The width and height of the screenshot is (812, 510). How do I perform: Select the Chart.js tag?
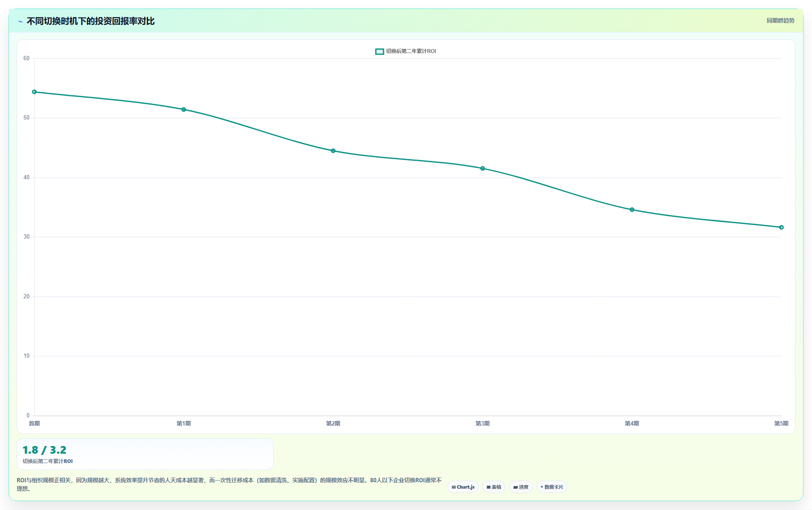463,487
